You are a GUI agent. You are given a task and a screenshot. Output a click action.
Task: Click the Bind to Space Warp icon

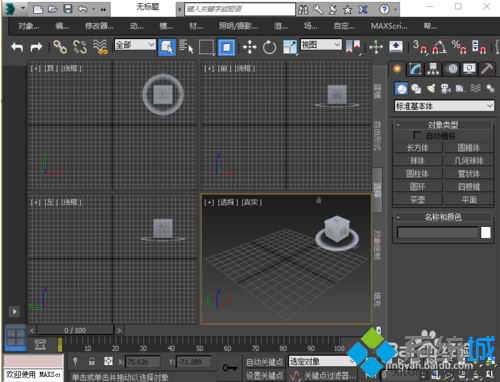(100, 47)
